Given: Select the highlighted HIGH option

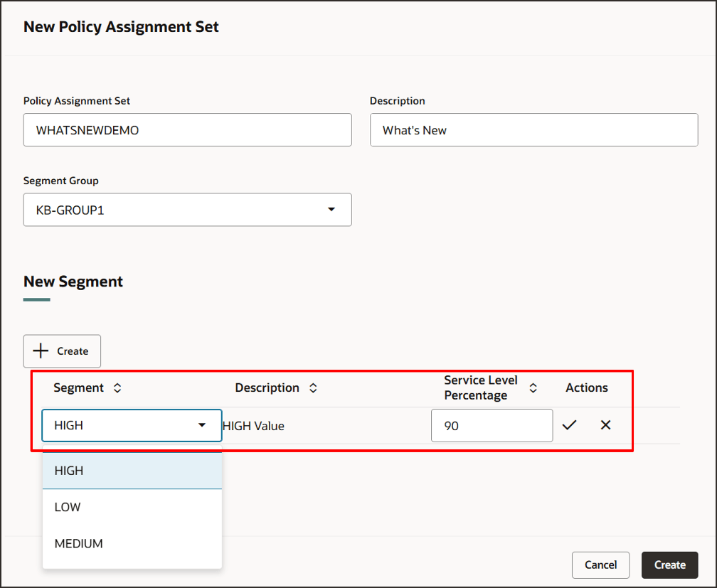Looking at the screenshot, I should (x=68, y=470).
